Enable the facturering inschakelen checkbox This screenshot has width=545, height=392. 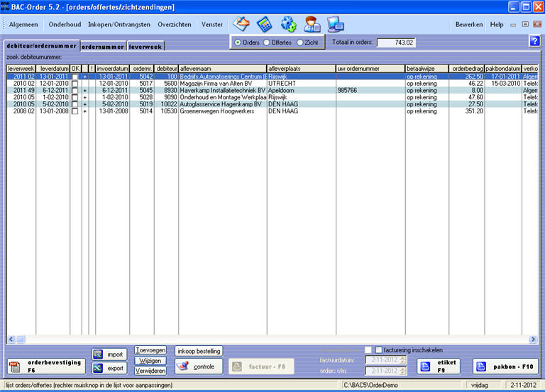tap(378, 350)
